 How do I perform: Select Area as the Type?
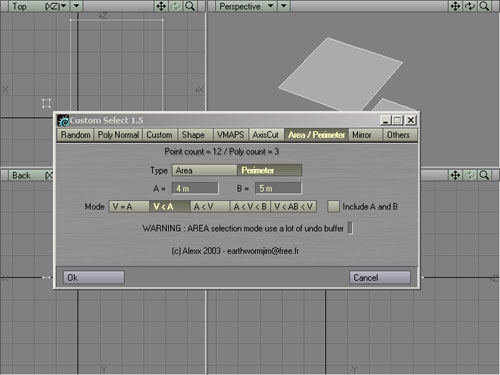204,170
